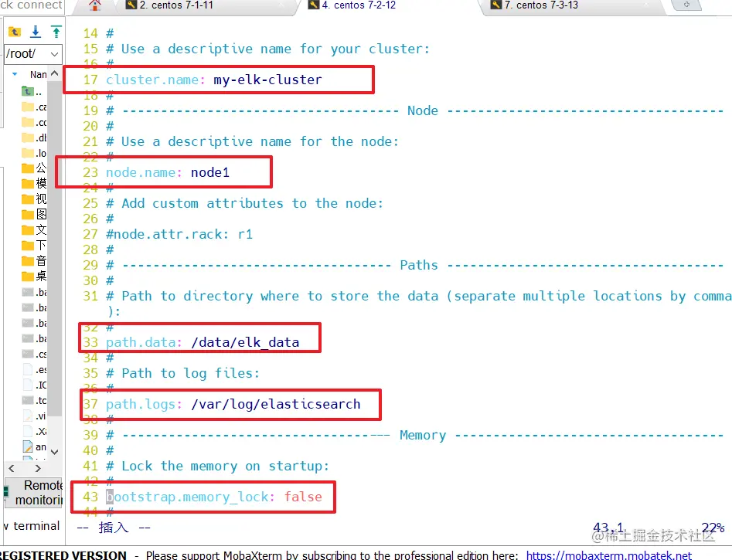Select the .ca folder icon

point(28,107)
